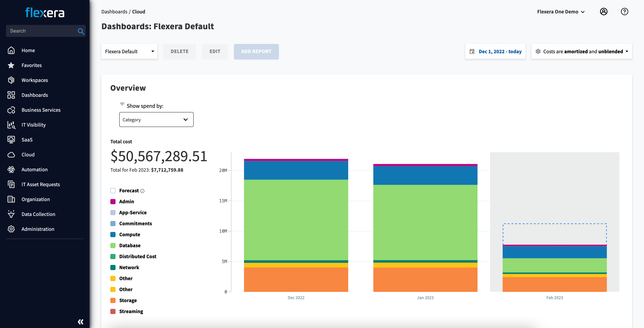Click the Data Collection funnel icon
Screen dimensions: 644x328
(11, 214)
